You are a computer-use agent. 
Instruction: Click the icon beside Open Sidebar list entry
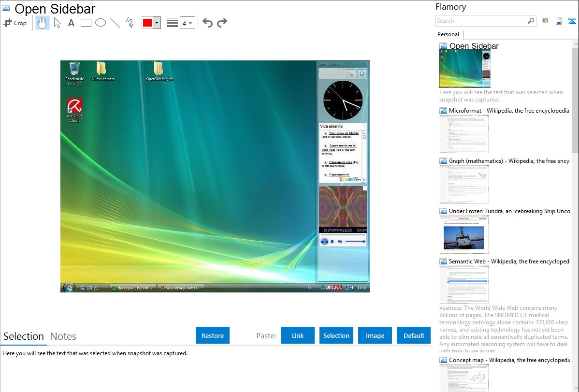(443, 46)
